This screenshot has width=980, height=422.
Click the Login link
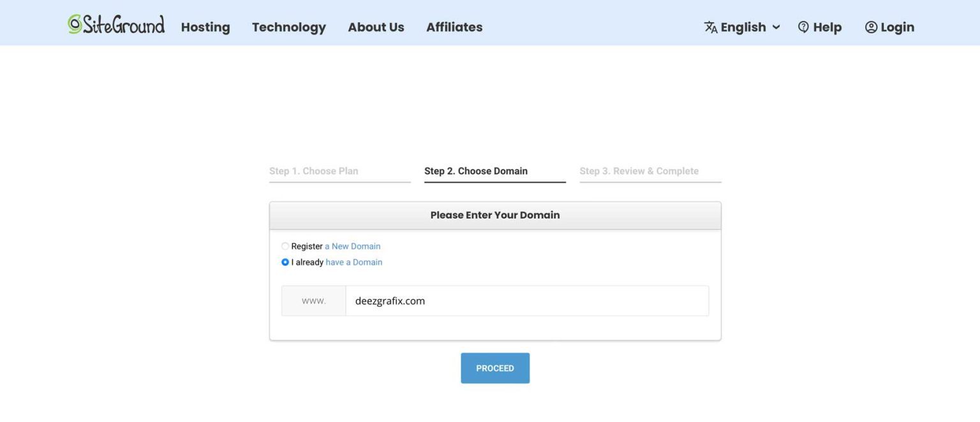point(897,27)
